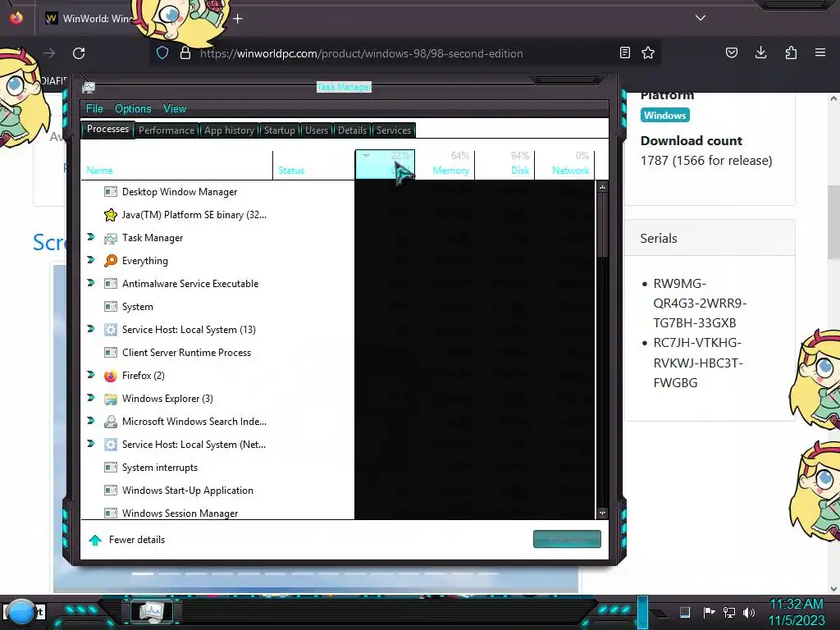
Task: Switch to the Users tab
Action: [317, 130]
